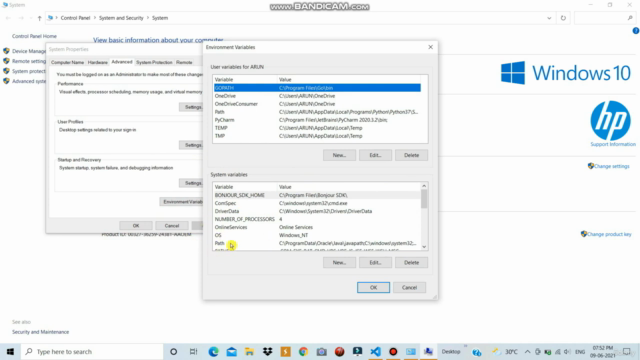Open the notification center icon
The height and width of the screenshot is (360, 640).
pos(627,351)
